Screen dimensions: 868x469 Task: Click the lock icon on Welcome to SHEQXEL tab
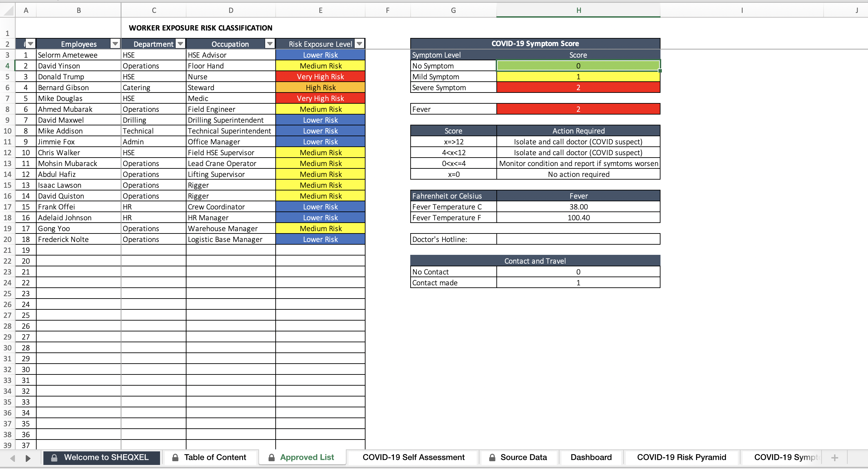tap(54, 458)
